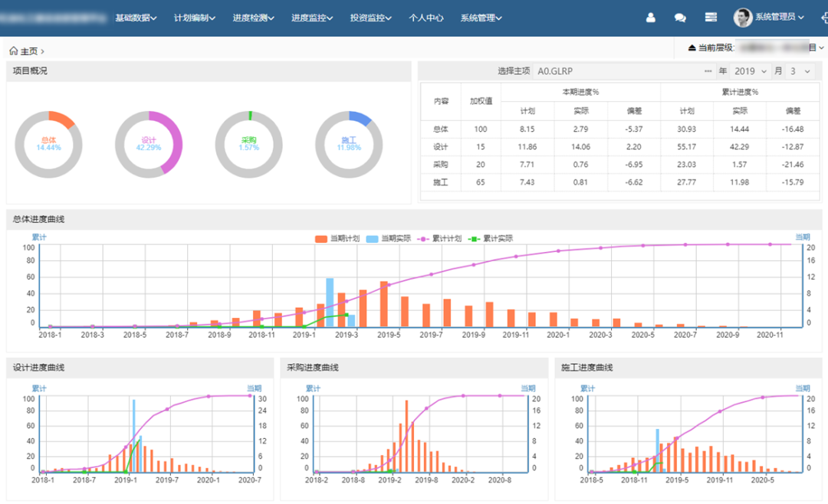Click the 设计 row label in table
Viewport: 828px width, 504px height.
click(x=440, y=147)
